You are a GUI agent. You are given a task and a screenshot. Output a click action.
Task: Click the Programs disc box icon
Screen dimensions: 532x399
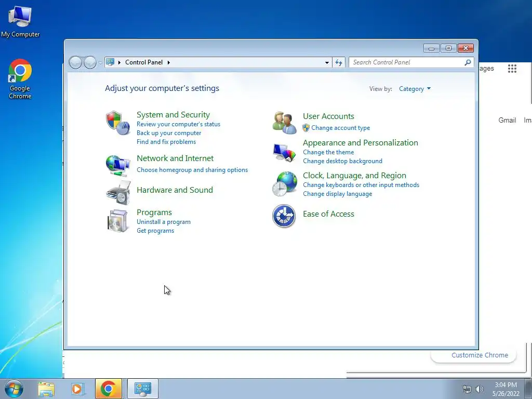(x=117, y=221)
